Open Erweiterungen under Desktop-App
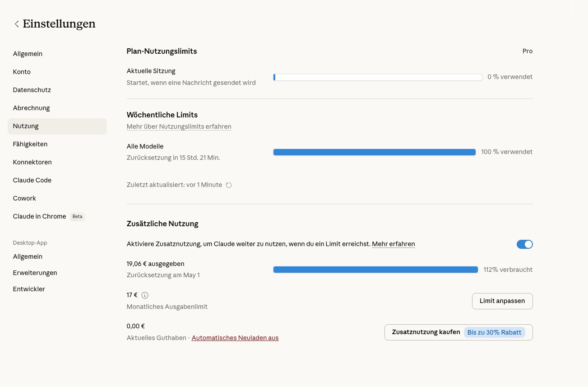The image size is (588, 387). click(x=35, y=273)
